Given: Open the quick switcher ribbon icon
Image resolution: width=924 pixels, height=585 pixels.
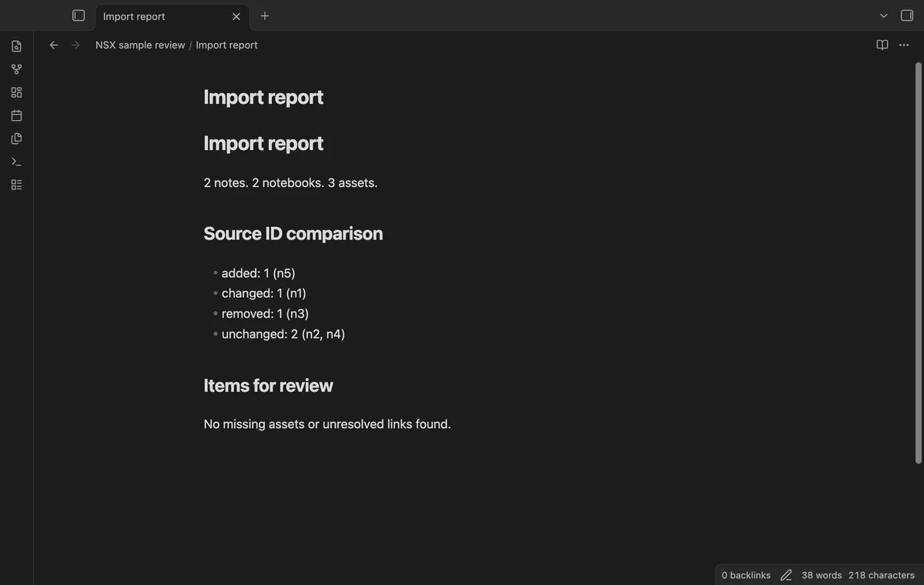Looking at the screenshot, I should [x=16, y=46].
